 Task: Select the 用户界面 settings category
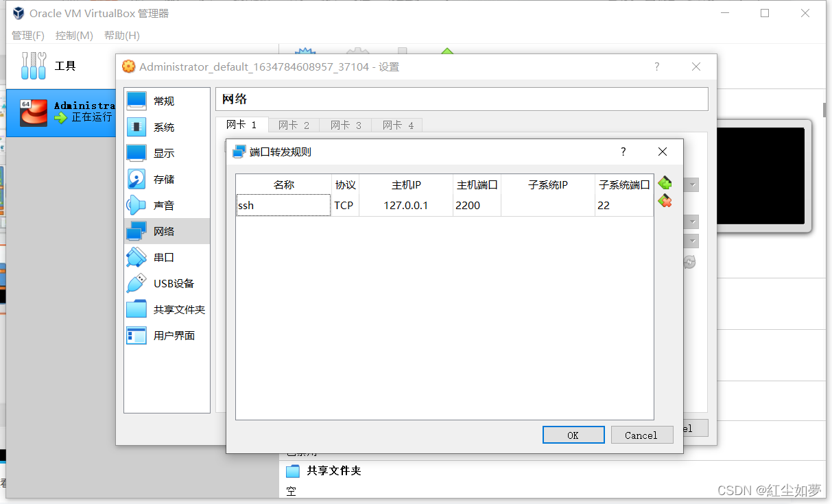167,335
